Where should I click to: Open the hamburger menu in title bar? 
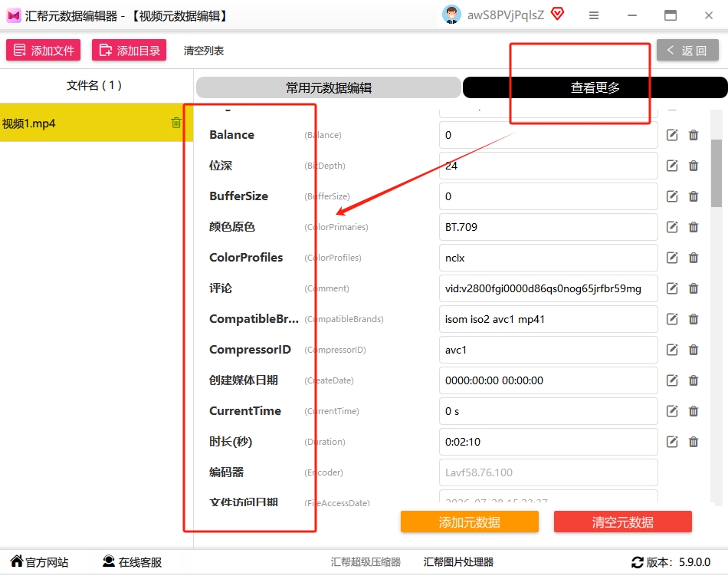pos(593,15)
